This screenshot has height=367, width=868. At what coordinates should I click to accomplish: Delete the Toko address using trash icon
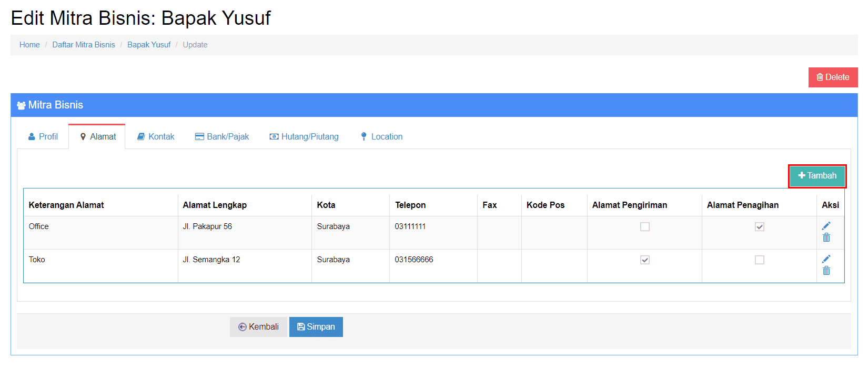pyautogui.click(x=826, y=271)
